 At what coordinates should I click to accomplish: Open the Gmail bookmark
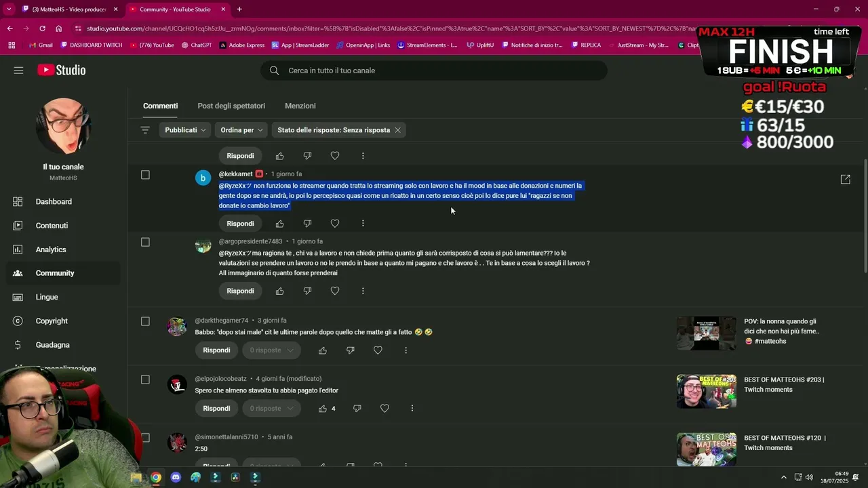41,45
